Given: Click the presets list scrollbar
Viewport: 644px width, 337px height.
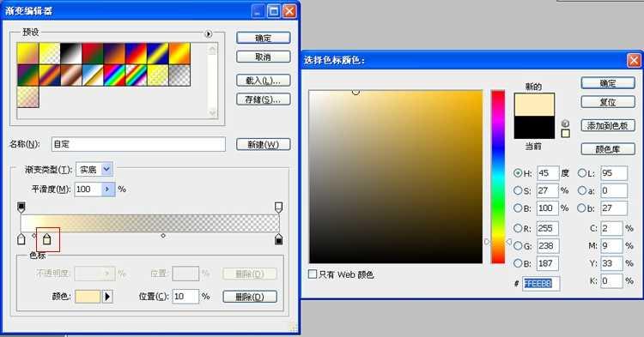Looking at the screenshot, I should click(x=212, y=81).
